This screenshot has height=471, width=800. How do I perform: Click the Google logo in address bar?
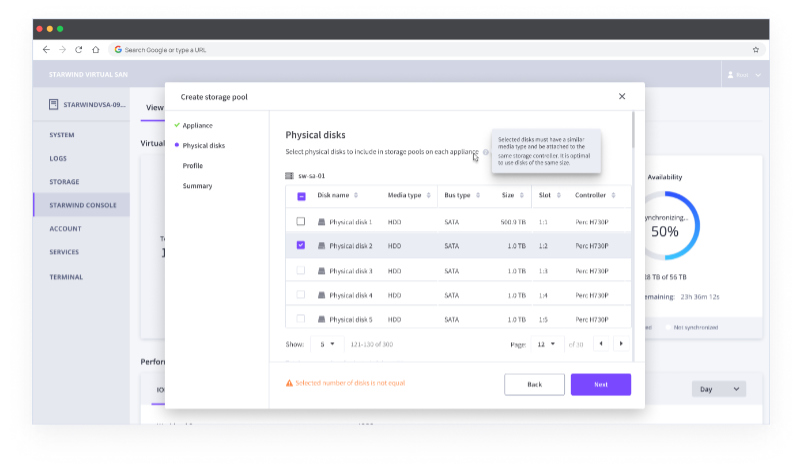118,49
